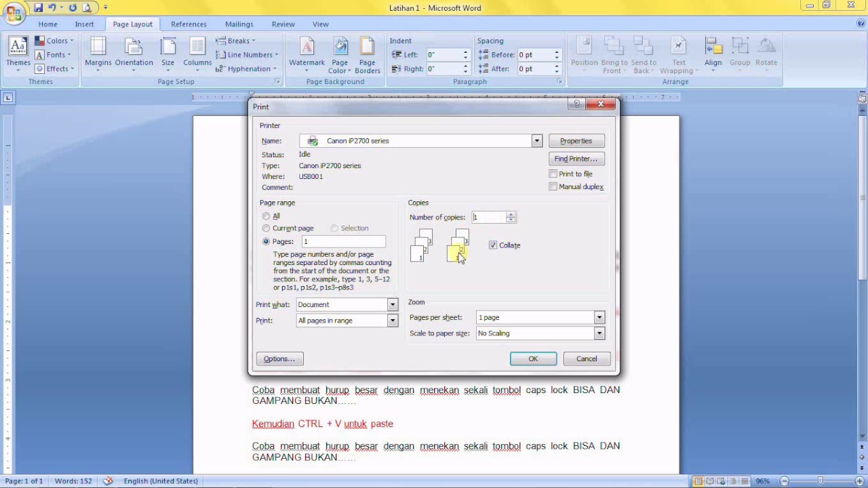Open the Page Setup dialog launcher
868x488 pixels.
(277, 81)
